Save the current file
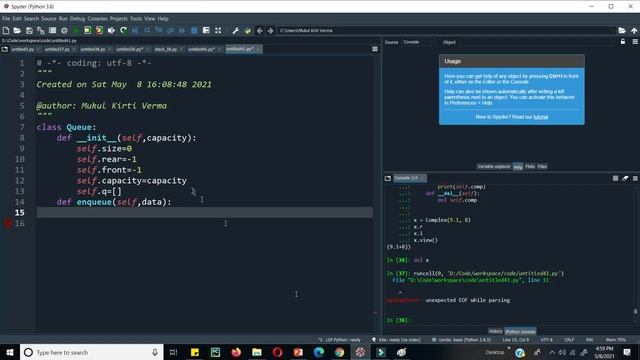Image resolution: width=640 pixels, height=360 pixels. [x=29, y=30]
